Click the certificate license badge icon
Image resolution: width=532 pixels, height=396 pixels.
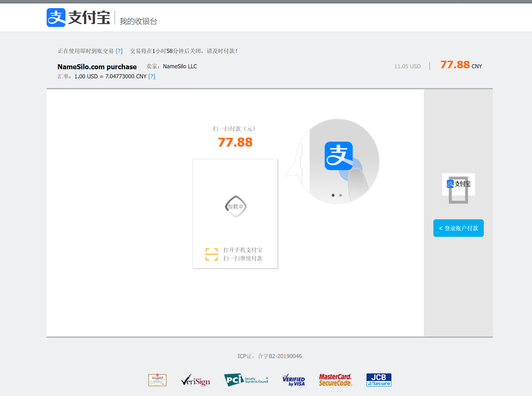[158, 380]
